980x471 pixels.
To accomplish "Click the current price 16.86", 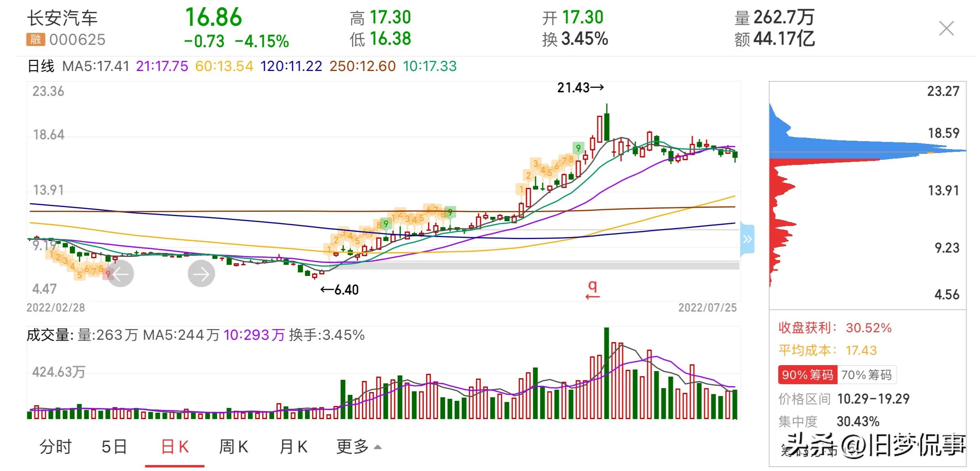I will tap(214, 17).
